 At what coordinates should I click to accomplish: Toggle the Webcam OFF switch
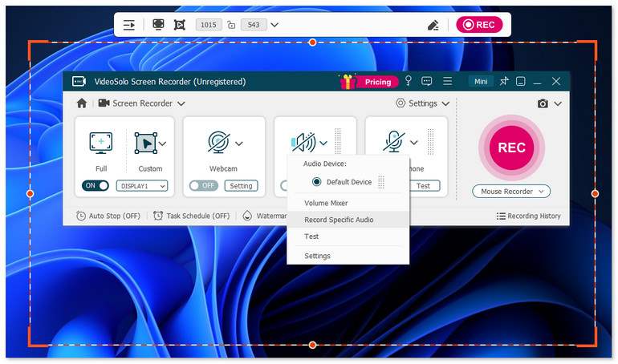click(x=203, y=185)
